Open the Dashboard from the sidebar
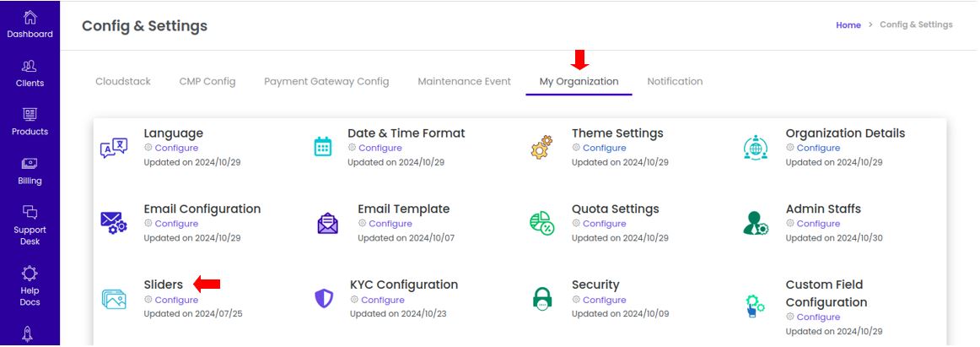The image size is (980, 347). pos(30,25)
